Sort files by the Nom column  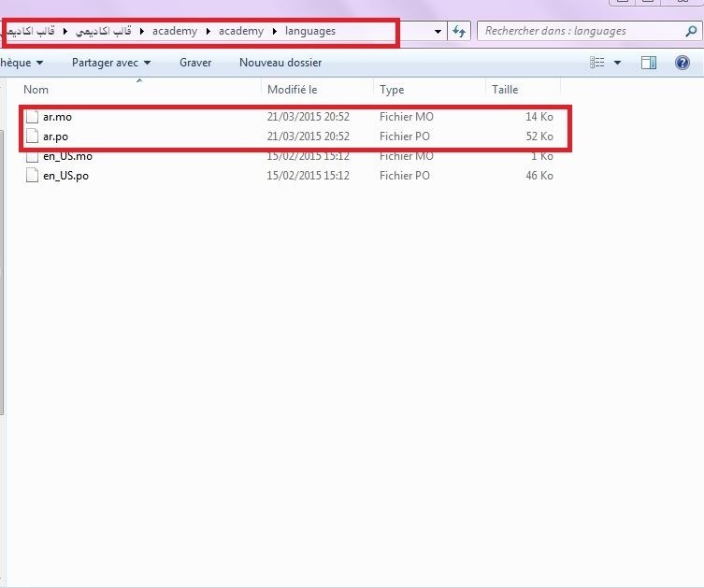click(36, 90)
